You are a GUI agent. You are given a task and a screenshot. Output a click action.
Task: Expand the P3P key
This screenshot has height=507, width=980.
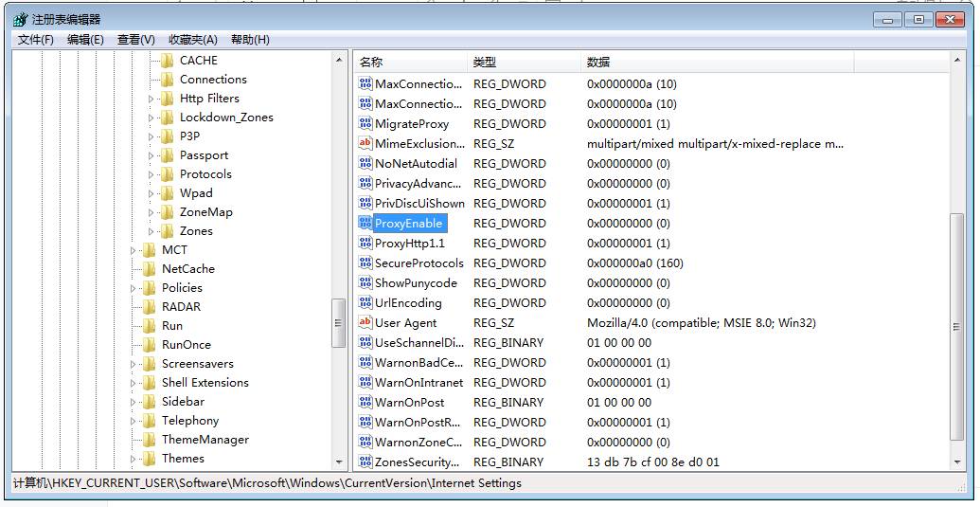point(151,136)
